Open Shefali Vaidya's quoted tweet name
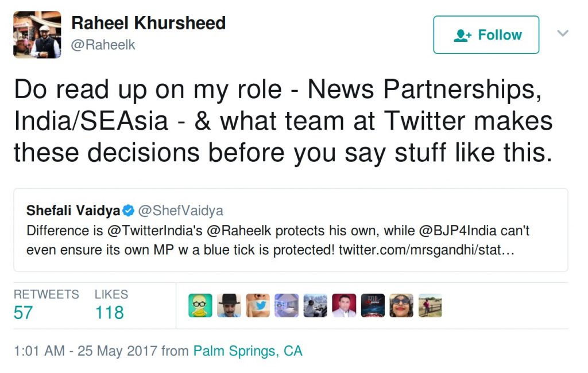The height and width of the screenshot is (373, 588). tap(73, 211)
